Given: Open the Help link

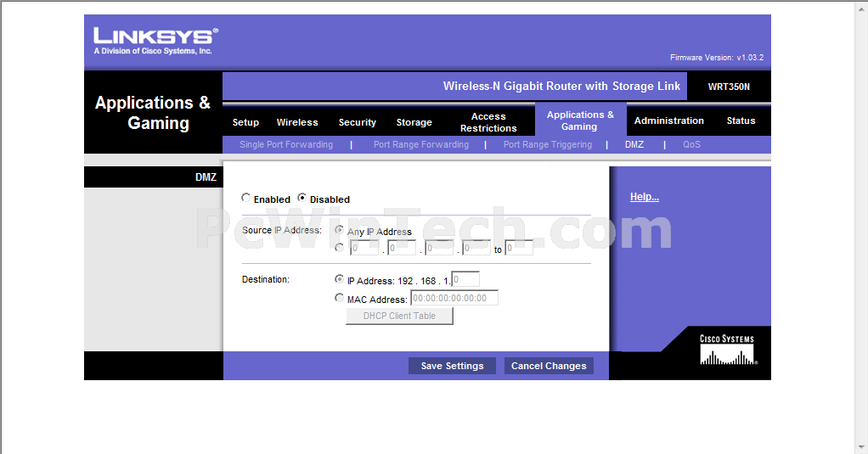Looking at the screenshot, I should pos(645,197).
